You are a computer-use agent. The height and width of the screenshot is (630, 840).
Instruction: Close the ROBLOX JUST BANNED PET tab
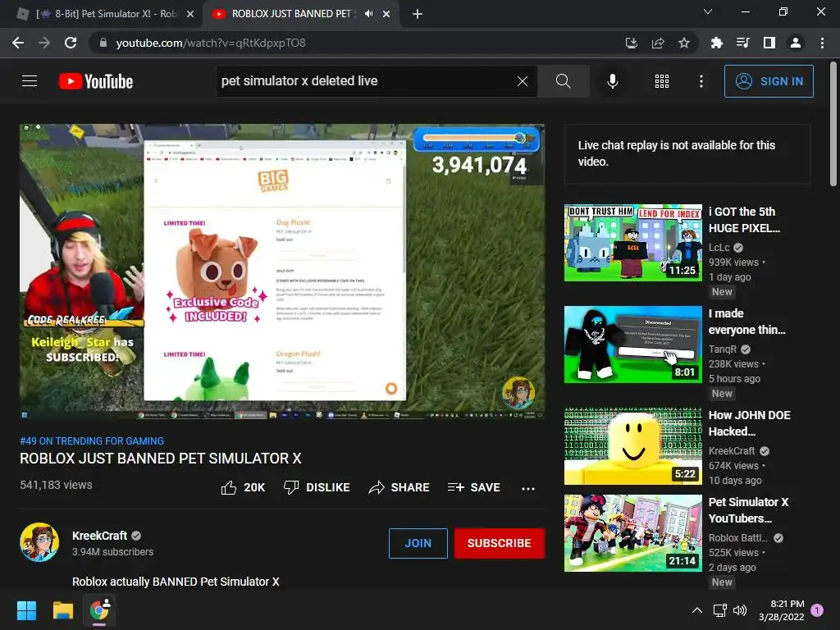pos(386,14)
